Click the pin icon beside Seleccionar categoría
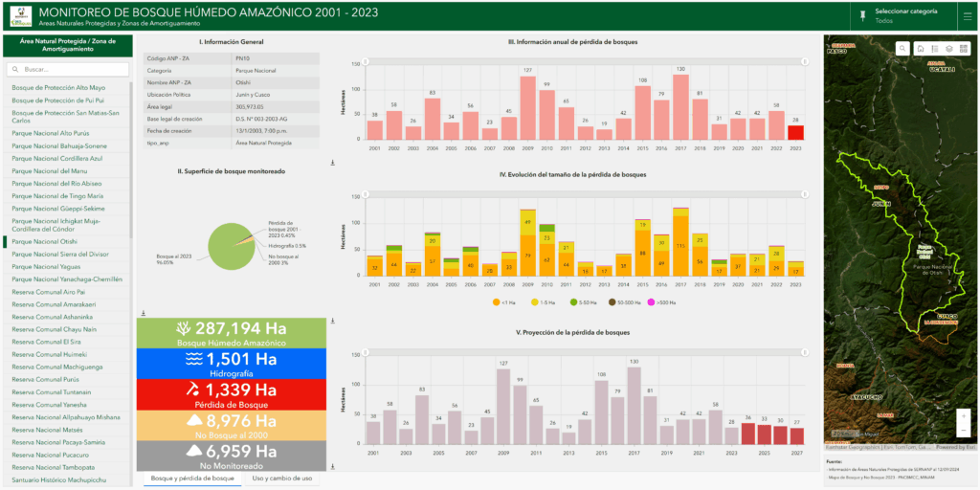This screenshot has width=980, height=490. coord(863,15)
